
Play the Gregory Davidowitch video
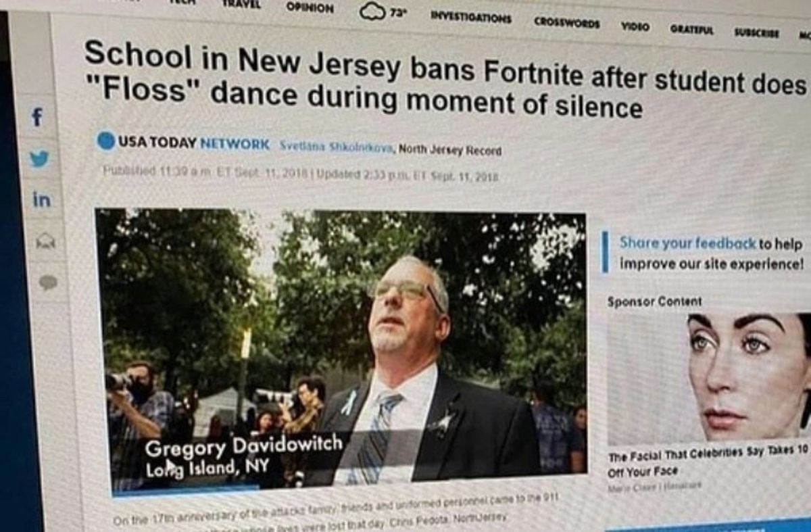(341, 352)
